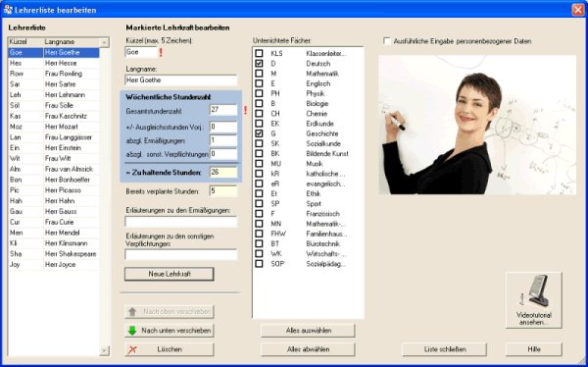
Task: Click the Gesamtstundenzahl field showing 27
Action: 223,110
